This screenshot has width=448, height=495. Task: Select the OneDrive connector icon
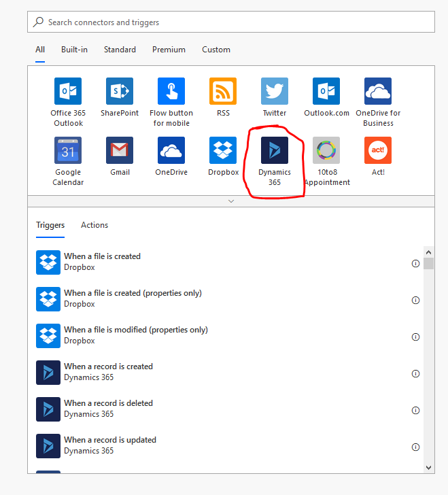click(171, 150)
